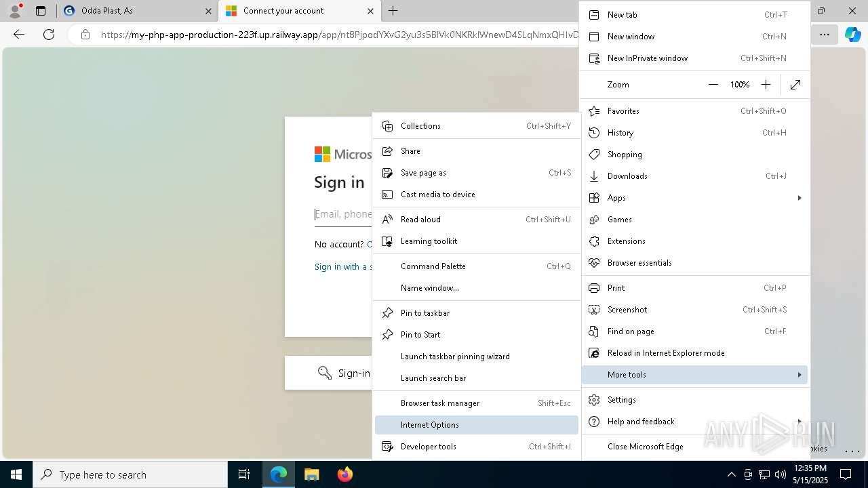Open the Copilot sidebar icon
The image size is (868, 488).
(x=852, y=35)
